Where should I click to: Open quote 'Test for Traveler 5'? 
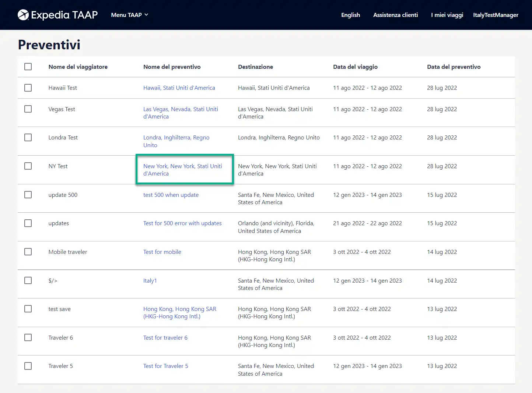click(166, 366)
